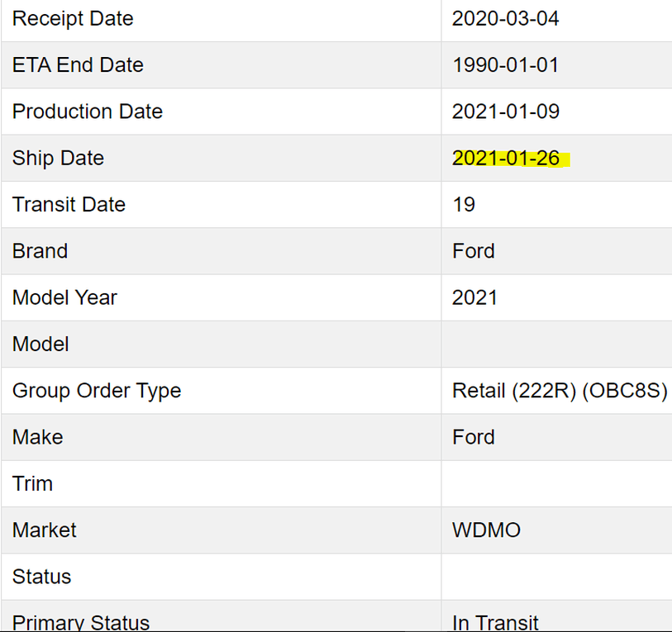Click the Group Order Type label
This screenshot has width=672, height=632.
click(97, 391)
